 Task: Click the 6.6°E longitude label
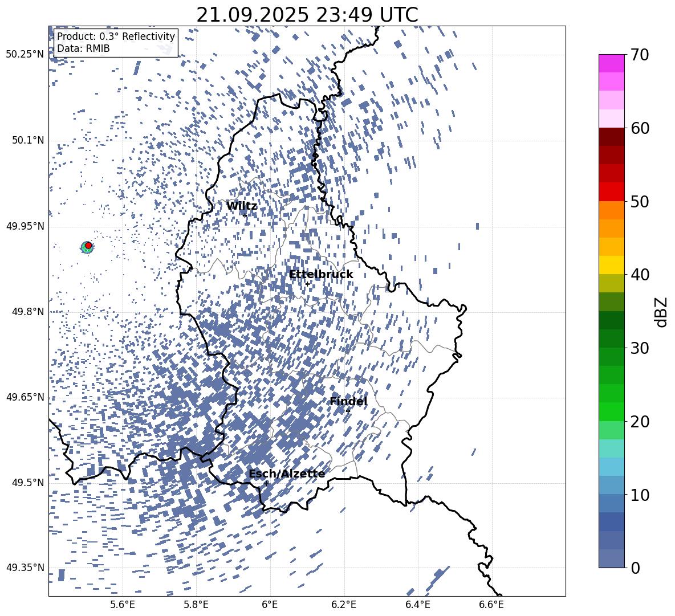[x=491, y=605]
